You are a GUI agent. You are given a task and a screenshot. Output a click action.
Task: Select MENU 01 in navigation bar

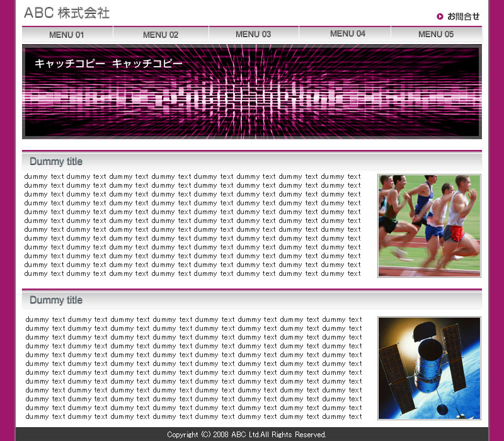[x=67, y=35]
